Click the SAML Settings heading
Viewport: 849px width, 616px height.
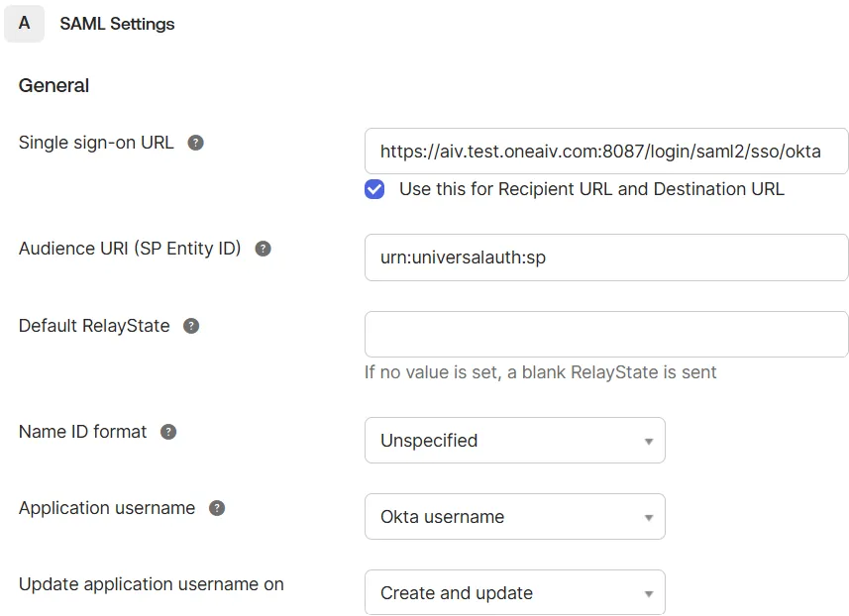pos(117,24)
